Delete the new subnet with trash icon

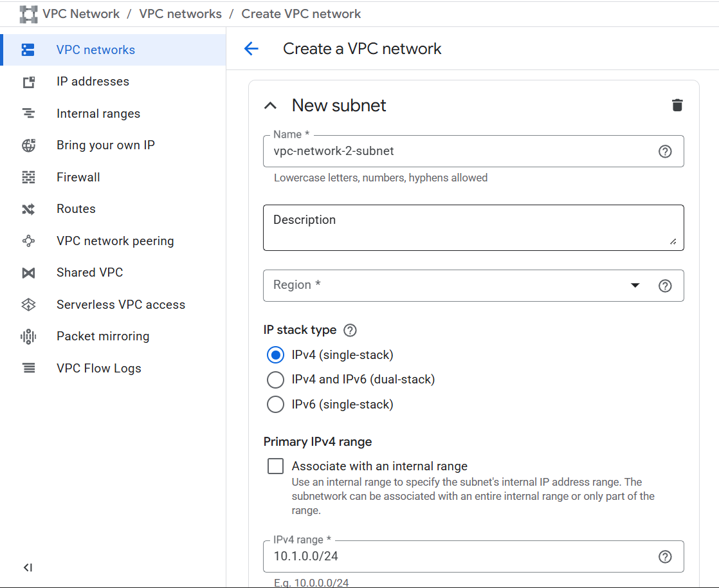tap(677, 106)
